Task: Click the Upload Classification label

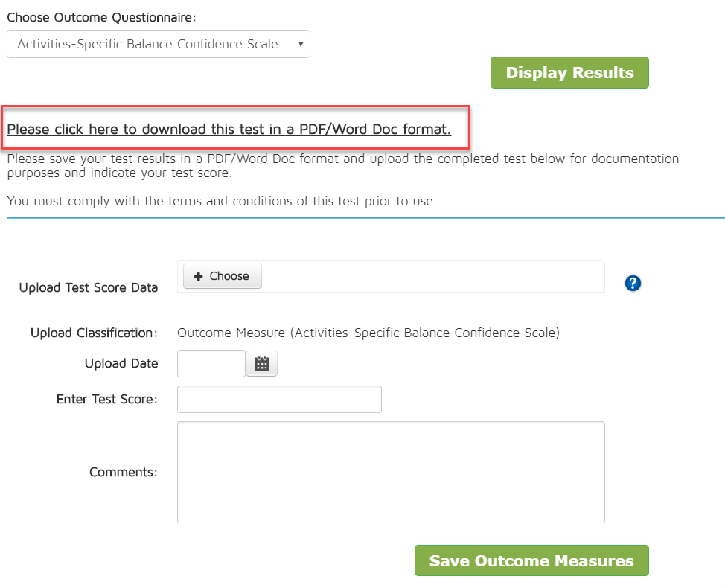Action: (x=94, y=333)
